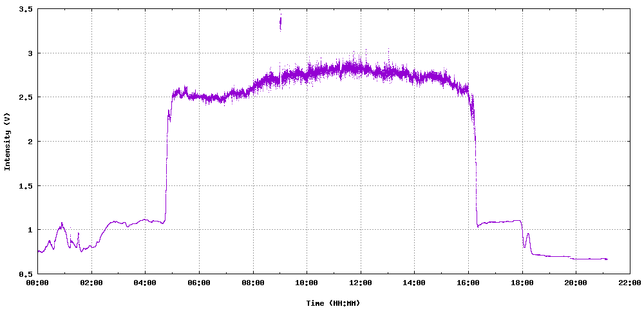644x309 pixels.
Task: Click the 00:00 x-axis tick label
Action: pyautogui.click(x=37, y=283)
